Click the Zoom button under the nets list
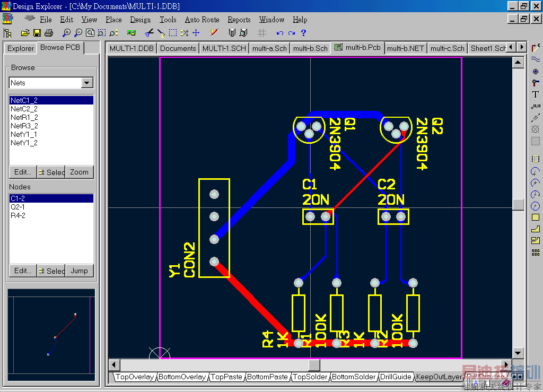 pos(79,172)
